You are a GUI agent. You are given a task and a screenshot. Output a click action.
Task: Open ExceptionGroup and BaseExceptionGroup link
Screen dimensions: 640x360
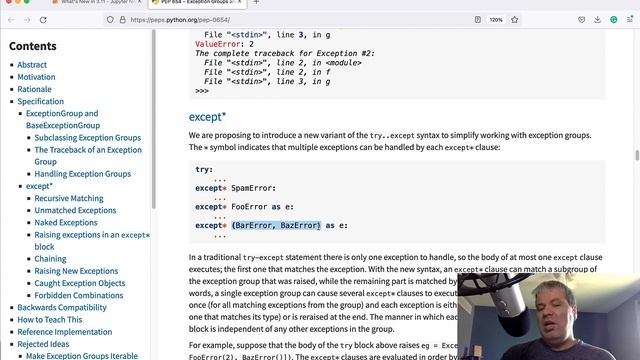point(62,119)
